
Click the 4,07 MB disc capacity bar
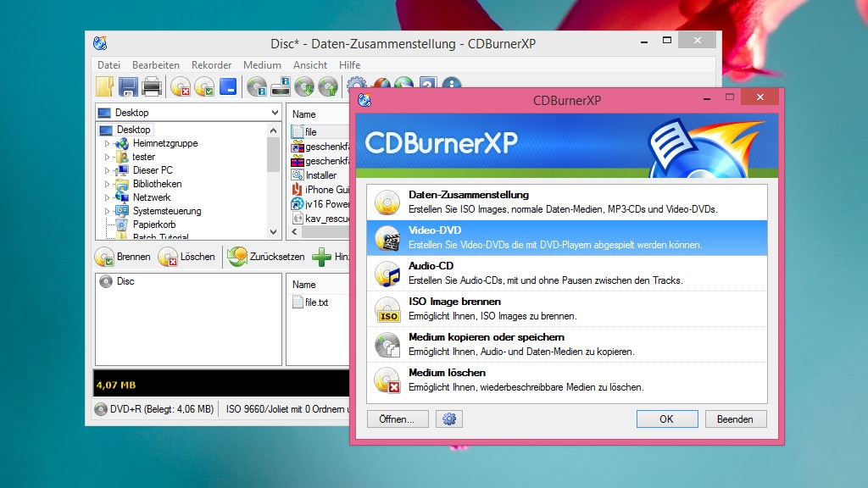click(x=221, y=384)
